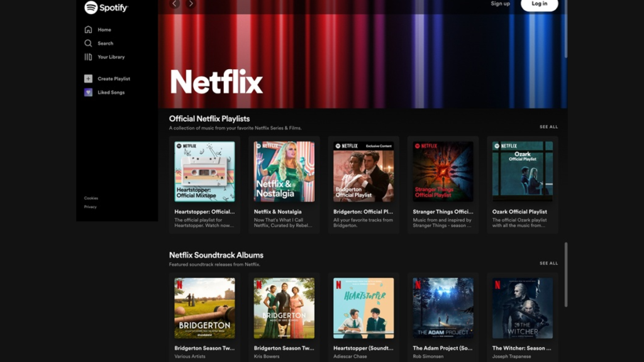This screenshot has width=644, height=362.
Task: Open Heartstopper Official Mixtape cover
Action: [204, 172]
